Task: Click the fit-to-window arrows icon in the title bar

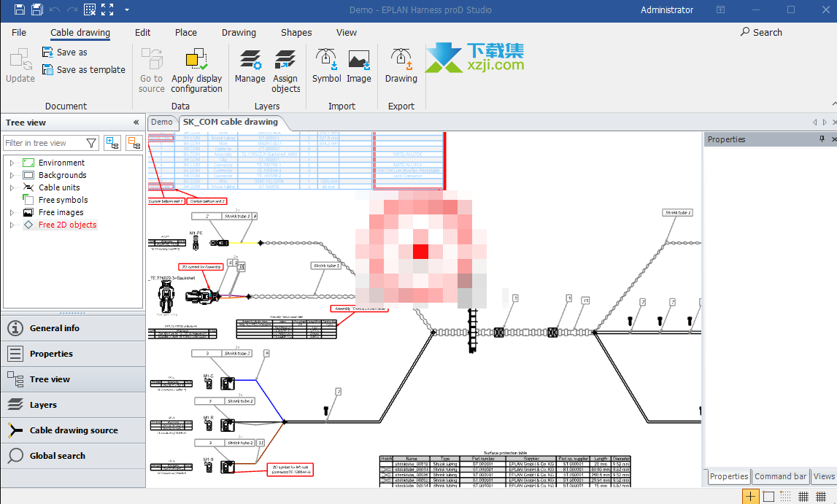Action: 107,9
